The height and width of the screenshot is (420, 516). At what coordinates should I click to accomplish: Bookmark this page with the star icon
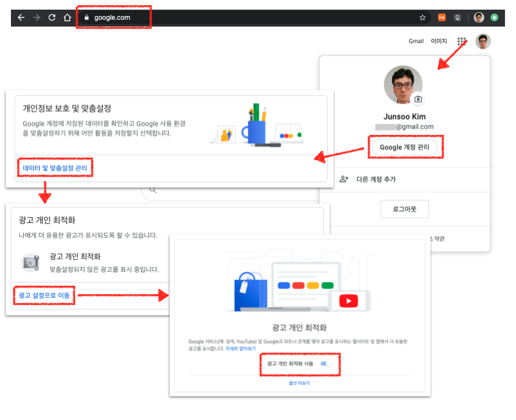[423, 18]
